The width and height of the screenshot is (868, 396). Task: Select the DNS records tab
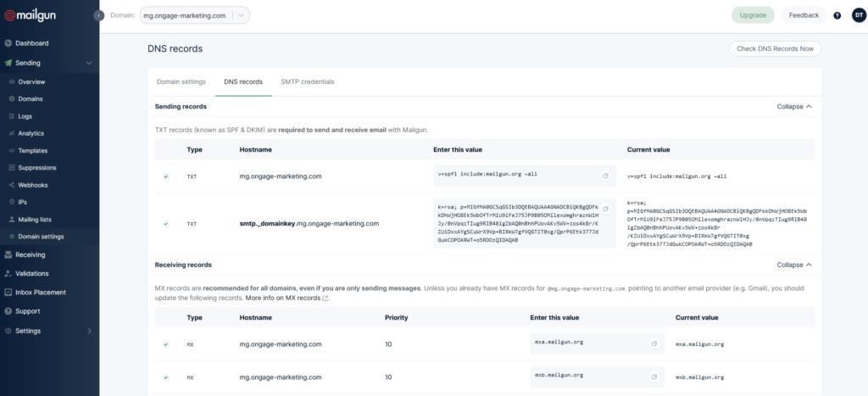(x=243, y=82)
